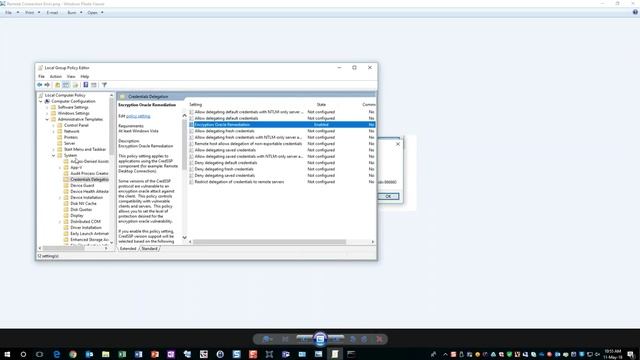Open the Windows Start menu

pos(7,354)
